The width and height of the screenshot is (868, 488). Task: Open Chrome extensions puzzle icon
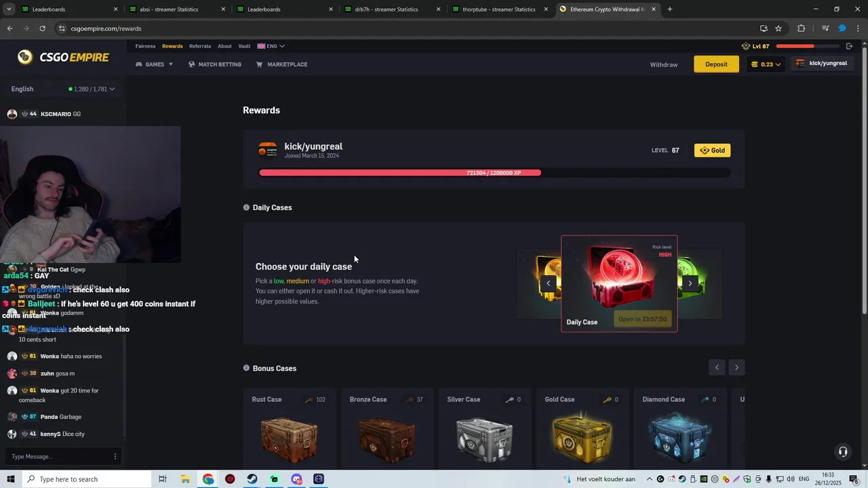(801, 28)
